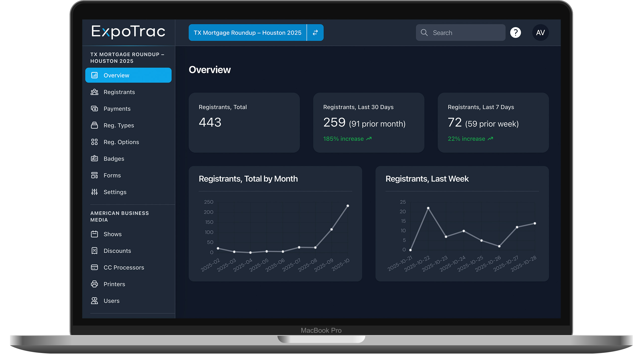Click the Payments icon in sidebar

pyautogui.click(x=94, y=109)
